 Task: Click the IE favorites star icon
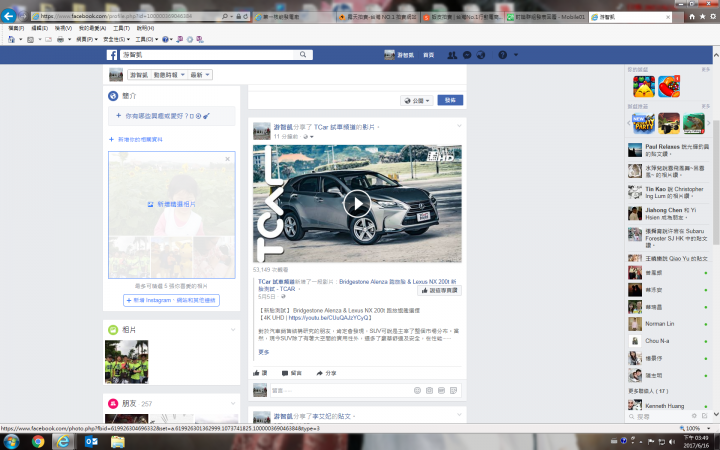(703, 17)
